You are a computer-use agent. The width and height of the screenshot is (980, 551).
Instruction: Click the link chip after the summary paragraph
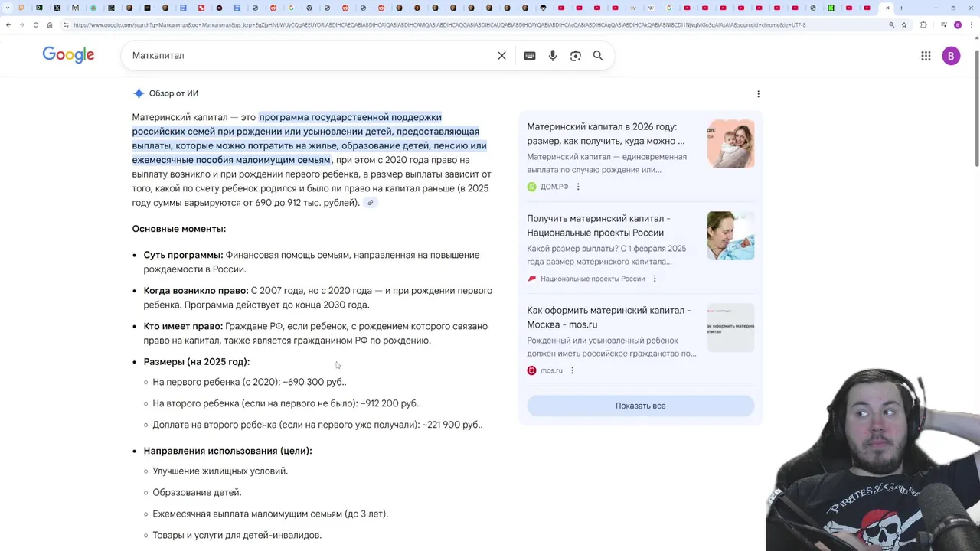click(x=370, y=203)
